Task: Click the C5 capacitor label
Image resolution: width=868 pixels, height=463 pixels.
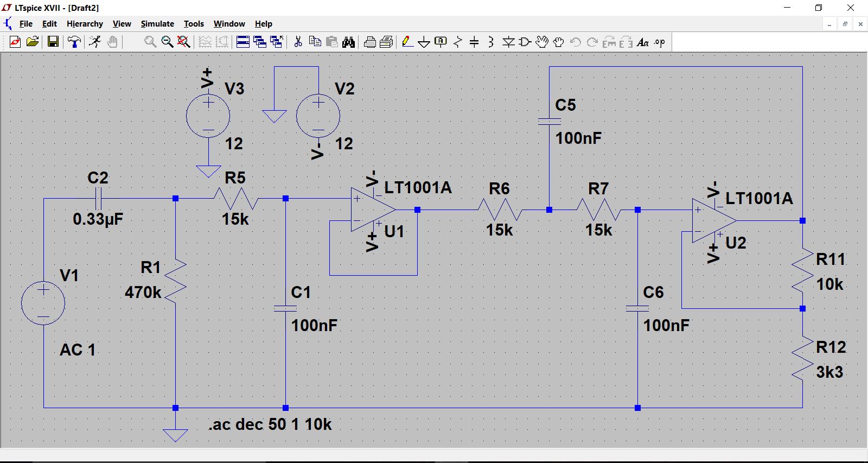Action: [x=565, y=105]
